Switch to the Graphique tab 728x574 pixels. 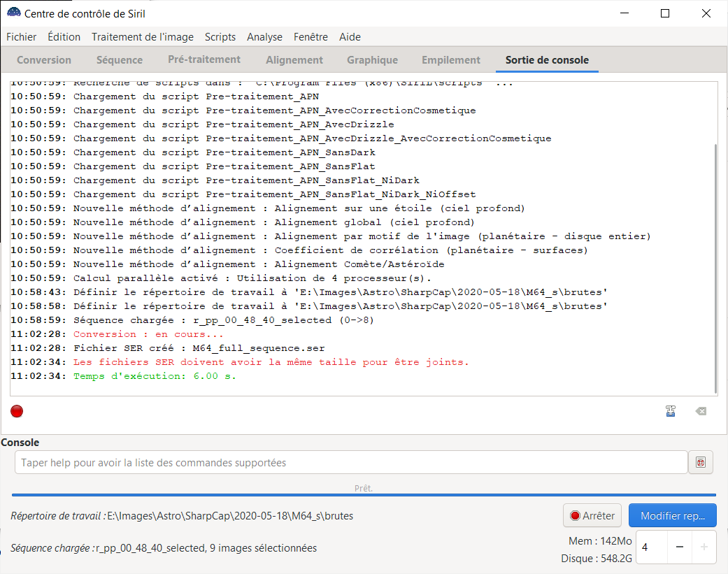coord(372,60)
